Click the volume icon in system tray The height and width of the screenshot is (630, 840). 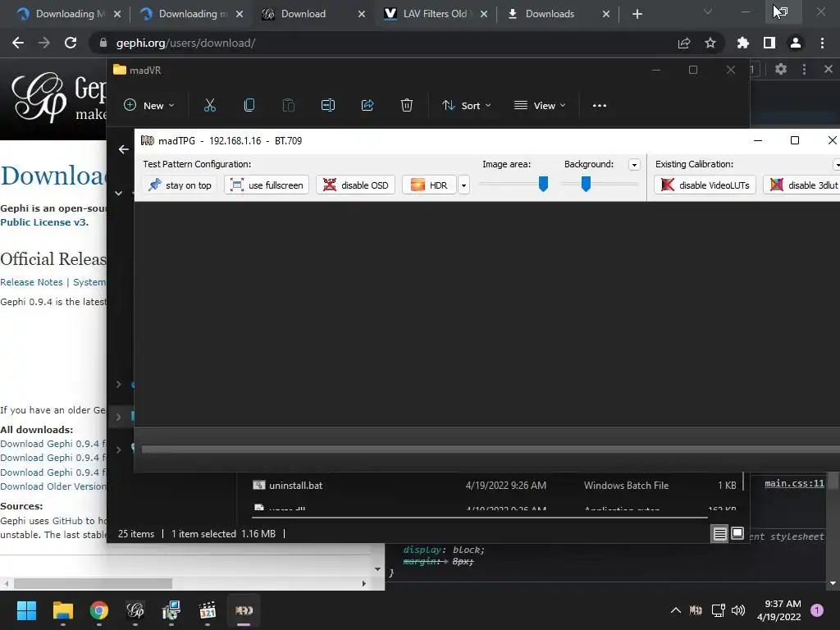738,610
